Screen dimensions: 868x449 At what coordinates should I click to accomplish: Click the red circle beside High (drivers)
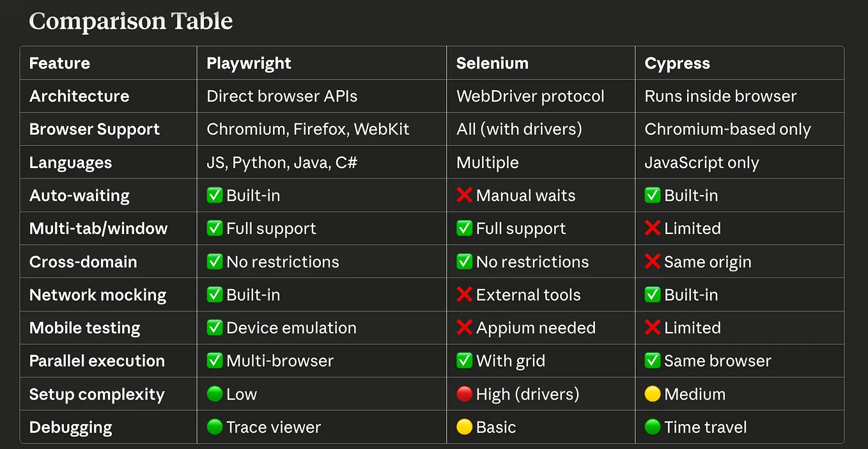tap(464, 394)
